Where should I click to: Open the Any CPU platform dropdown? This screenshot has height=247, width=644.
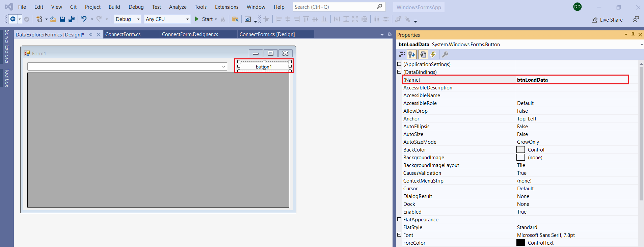coord(167,19)
